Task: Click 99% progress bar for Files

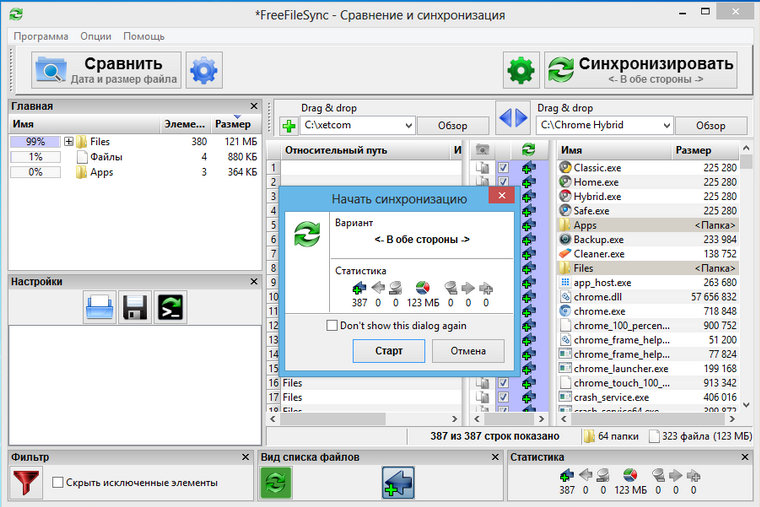Action: [35, 142]
